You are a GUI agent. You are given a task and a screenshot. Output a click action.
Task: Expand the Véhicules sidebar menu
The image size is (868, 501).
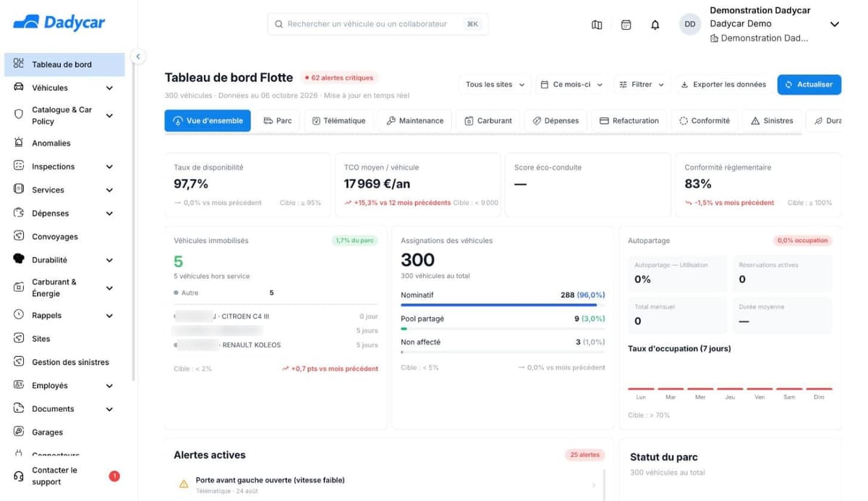[x=109, y=88]
